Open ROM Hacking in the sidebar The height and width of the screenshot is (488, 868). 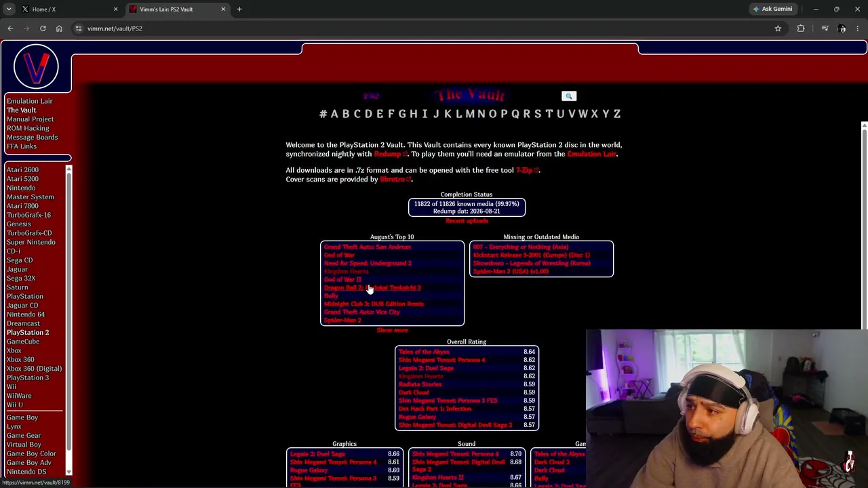(28, 128)
